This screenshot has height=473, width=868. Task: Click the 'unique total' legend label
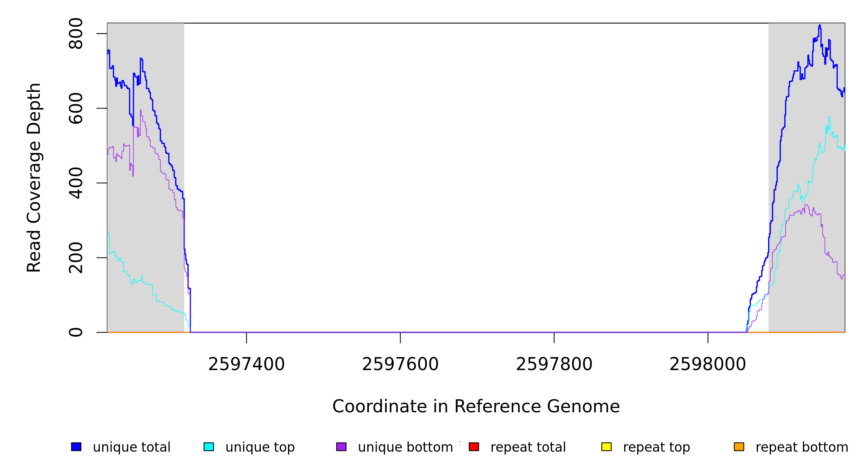click(x=131, y=447)
